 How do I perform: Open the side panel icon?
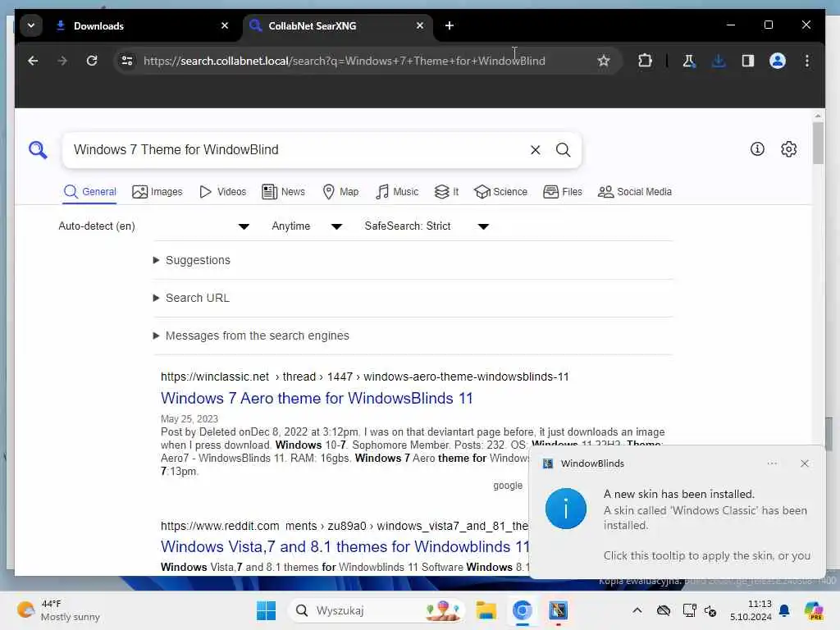pyautogui.click(x=748, y=61)
